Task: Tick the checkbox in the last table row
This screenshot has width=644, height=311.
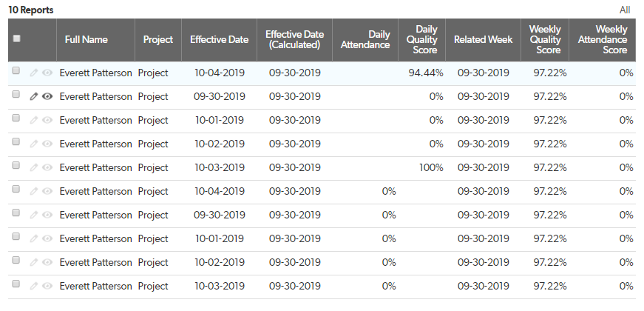Action: pyautogui.click(x=16, y=285)
